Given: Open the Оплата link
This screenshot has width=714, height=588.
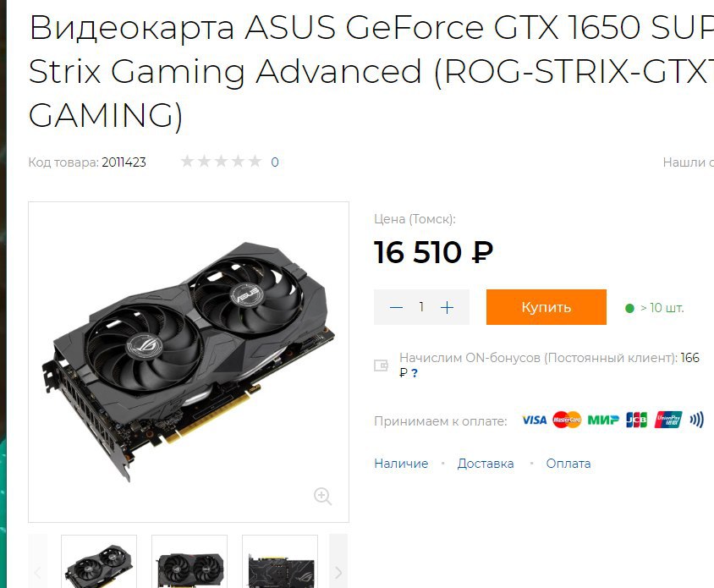Looking at the screenshot, I should coord(568,464).
